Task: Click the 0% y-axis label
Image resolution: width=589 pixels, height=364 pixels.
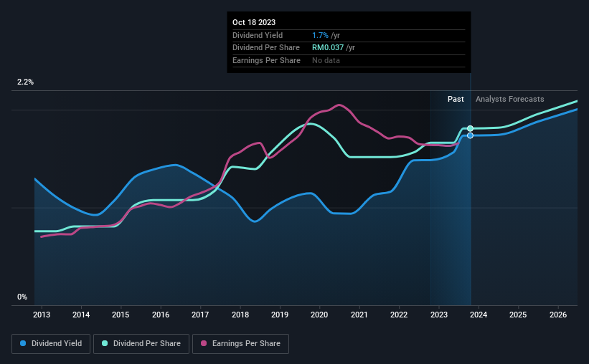Action: [x=22, y=297]
